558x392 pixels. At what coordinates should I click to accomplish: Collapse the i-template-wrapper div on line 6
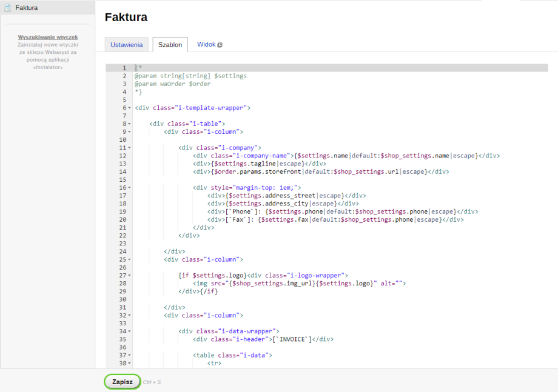pyautogui.click(x=130, y=108)
